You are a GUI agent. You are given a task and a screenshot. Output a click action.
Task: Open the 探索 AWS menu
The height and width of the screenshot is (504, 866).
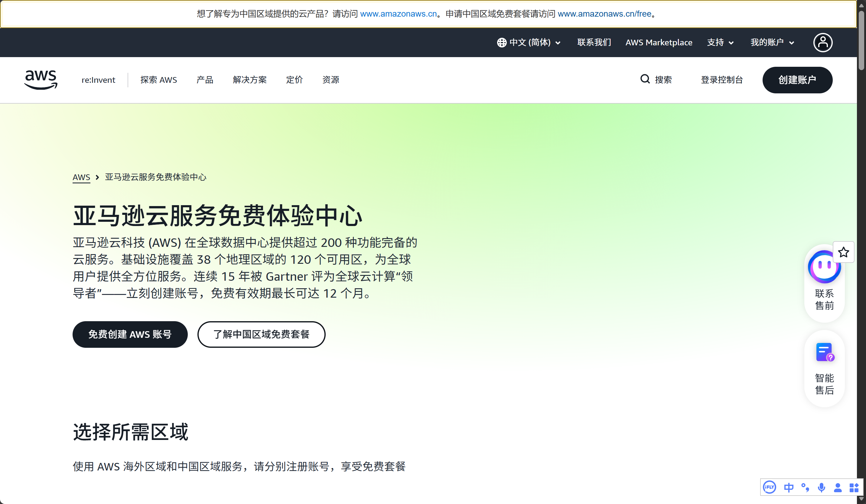[x=159, y=80]
